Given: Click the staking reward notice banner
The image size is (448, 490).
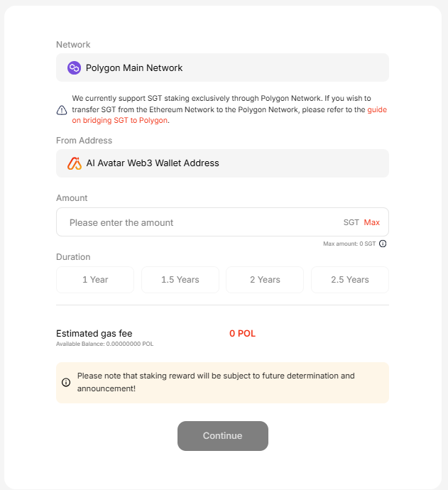Looking at the screenshot, I should point(222,383).
